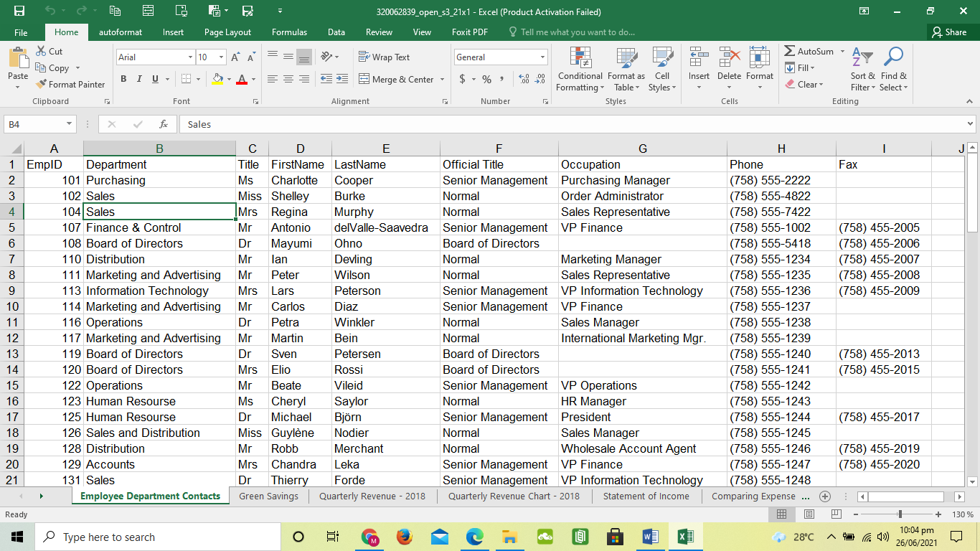Open Find & Select menu
The width and height of the screenshot is (980, 551).
tap(893, 70)
